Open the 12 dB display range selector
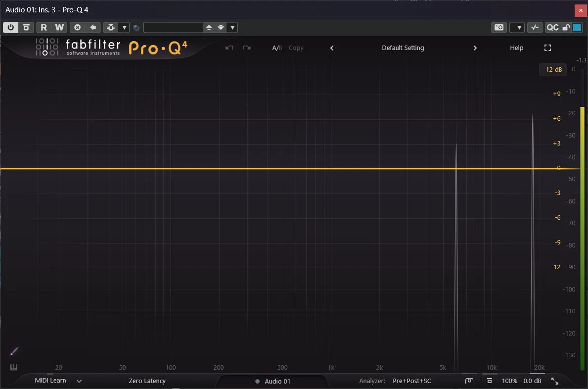This screenshot has height=389, width=588. (x=553, y=70)
